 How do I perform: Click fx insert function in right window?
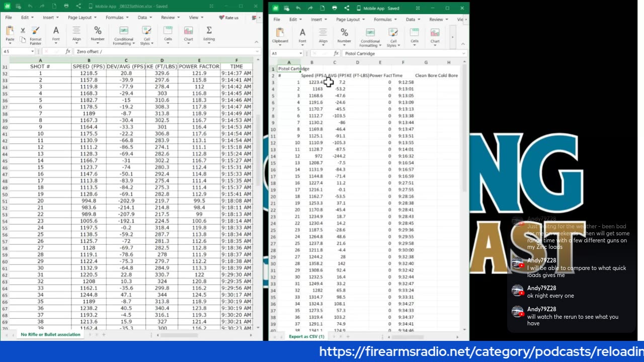(x=336, y=53)
